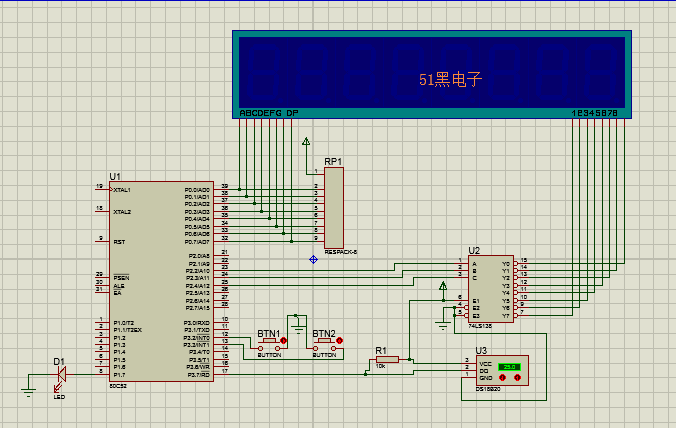This screenshot has width=676, height=428.
Task: Select the green DS18B20 temperature readout
Action: click(x=509, y=367)
